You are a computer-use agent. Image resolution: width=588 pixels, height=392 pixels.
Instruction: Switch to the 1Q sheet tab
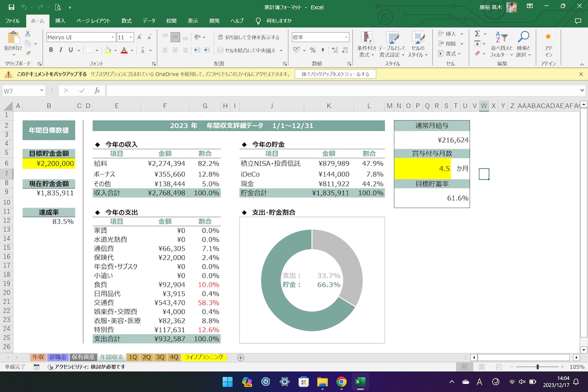coord(133,357)
